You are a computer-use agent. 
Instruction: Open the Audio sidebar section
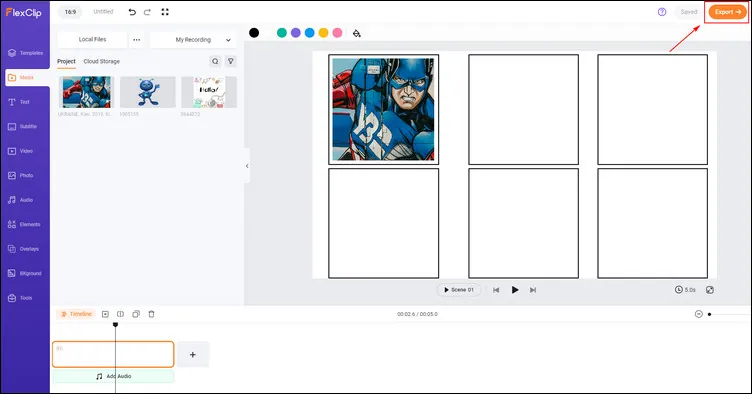click(x=21, y=200)
